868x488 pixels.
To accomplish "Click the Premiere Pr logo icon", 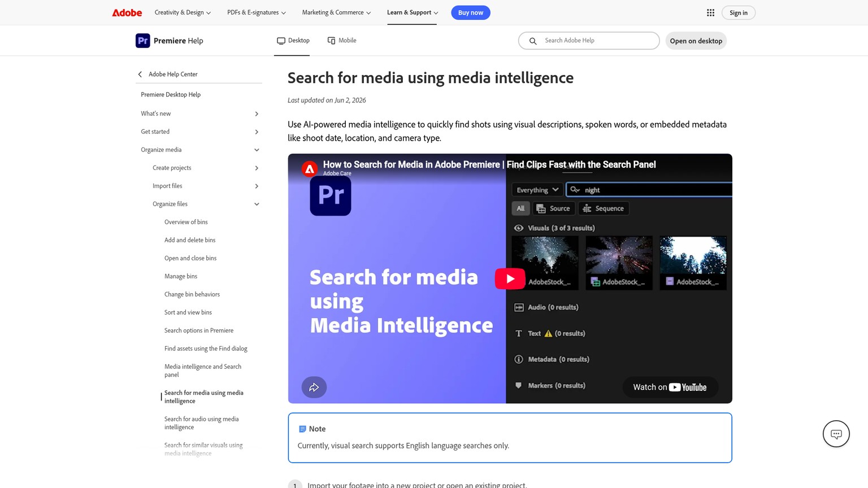I will [x=143, y=41].
